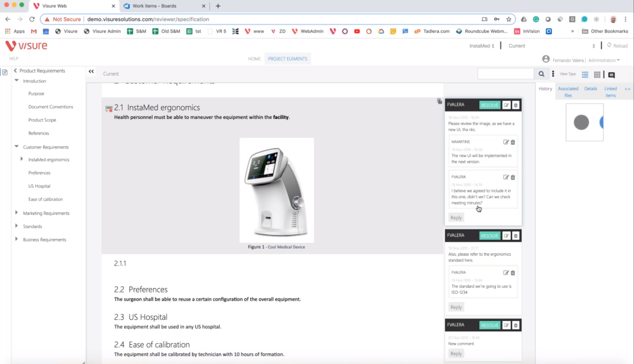Resolve the first FVALERA comment
The width and height of the screenshot is (634, 364).
pyautogui.click(x=490, y=105)
